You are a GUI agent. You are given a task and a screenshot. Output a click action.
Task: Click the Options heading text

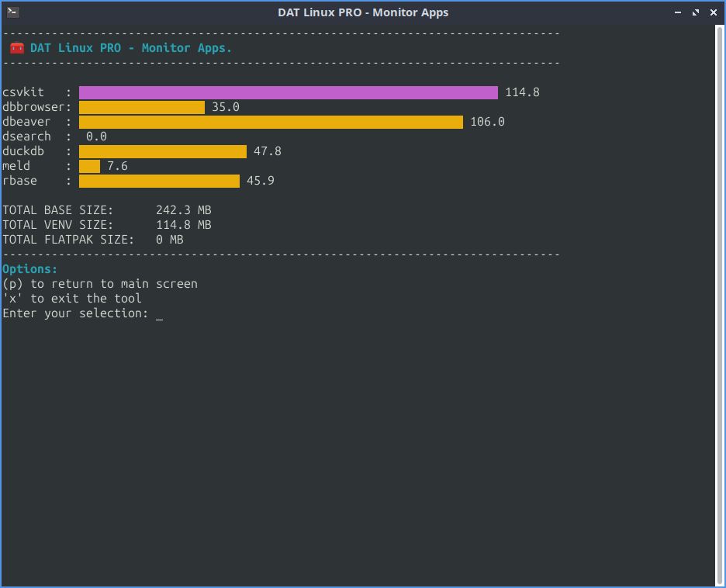29,268
